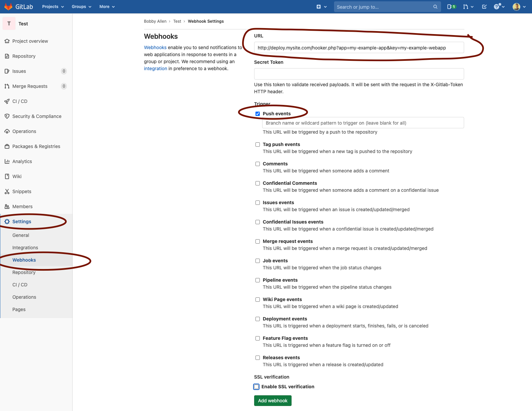Click the Repository document icon in the upper sidebar

[7, 56]
